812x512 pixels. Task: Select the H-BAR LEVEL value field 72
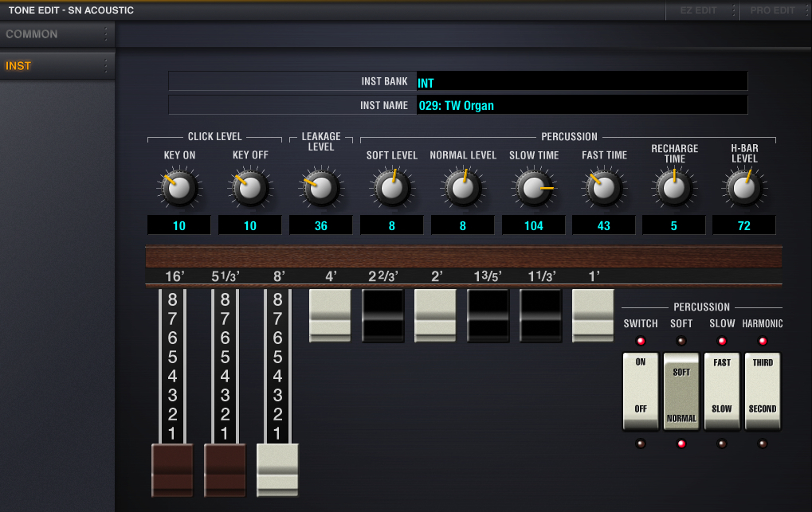pos(744,225)
